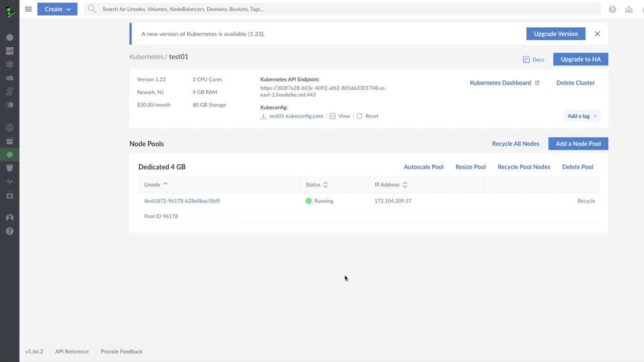Viewport: 644px width, 362px height.
Task: Open the Marketplace bag icon in sidebar
Action: [10, 195]
